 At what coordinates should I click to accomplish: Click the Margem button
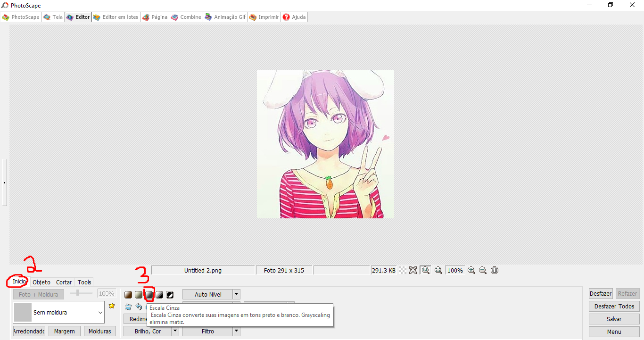[x=65, y=331]
